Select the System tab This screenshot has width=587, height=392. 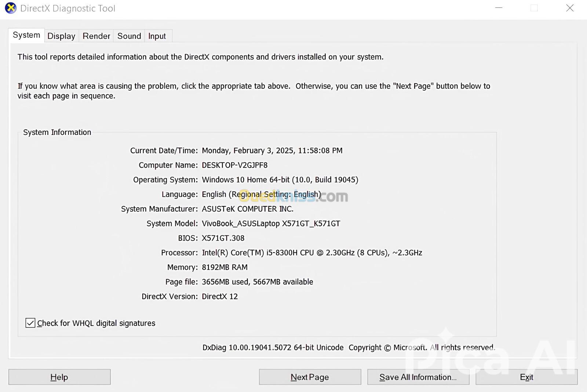tap(26, 35)
